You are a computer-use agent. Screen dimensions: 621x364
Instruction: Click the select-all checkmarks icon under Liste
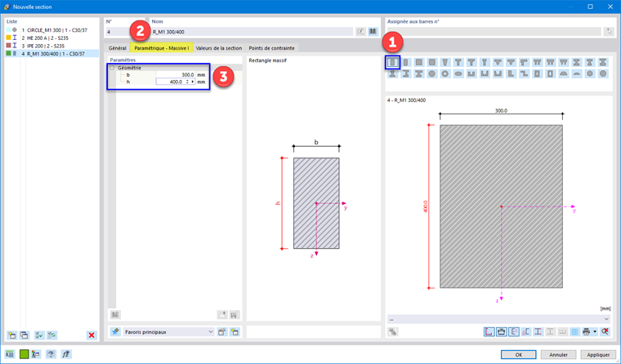click(x=39, y=335)
